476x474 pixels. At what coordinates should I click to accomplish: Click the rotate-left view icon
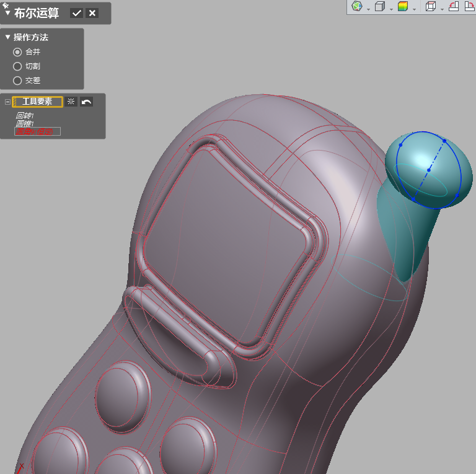(453, 7)
